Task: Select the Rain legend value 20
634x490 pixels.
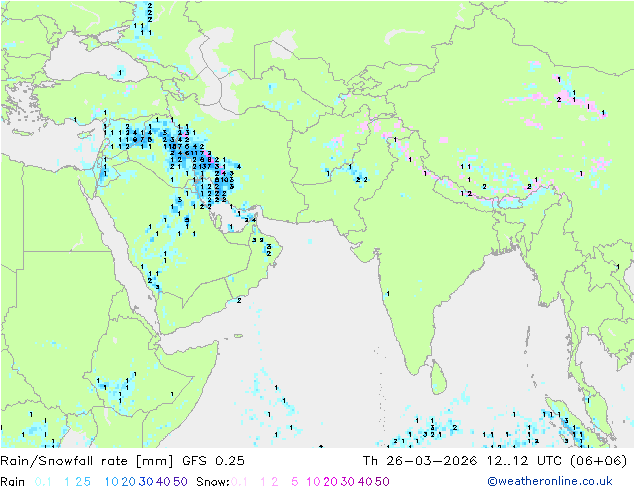Action: tap(129, 482)
